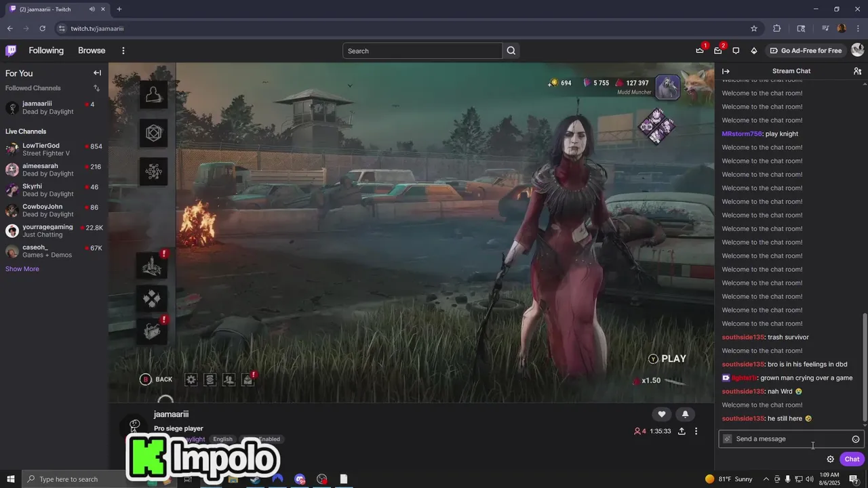Reload the page in the browser

tap(42, 28)
